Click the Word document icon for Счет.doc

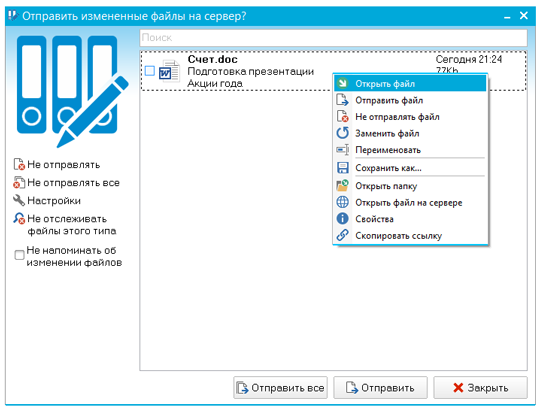(x=169, y=71)
